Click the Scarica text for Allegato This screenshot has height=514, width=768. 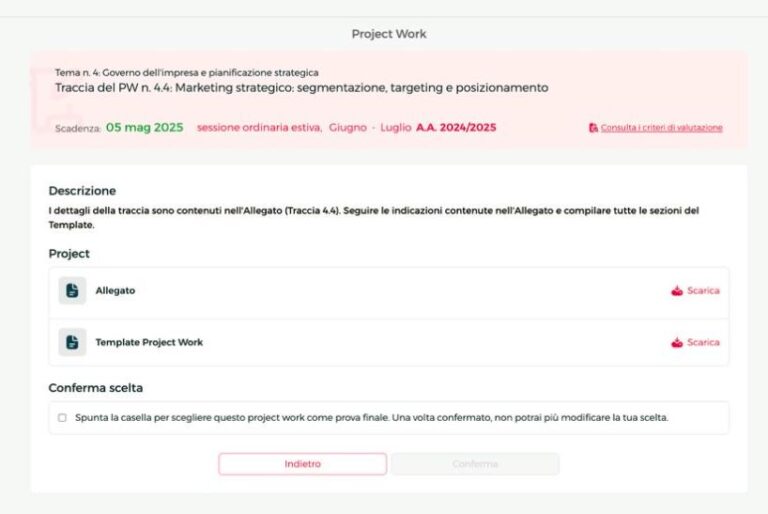click(703, 291)
